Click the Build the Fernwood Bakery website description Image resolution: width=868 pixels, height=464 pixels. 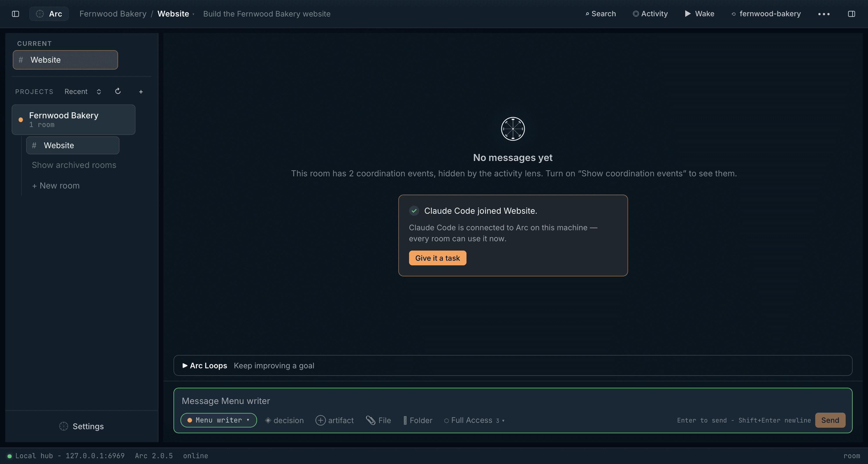pos(267,14)
